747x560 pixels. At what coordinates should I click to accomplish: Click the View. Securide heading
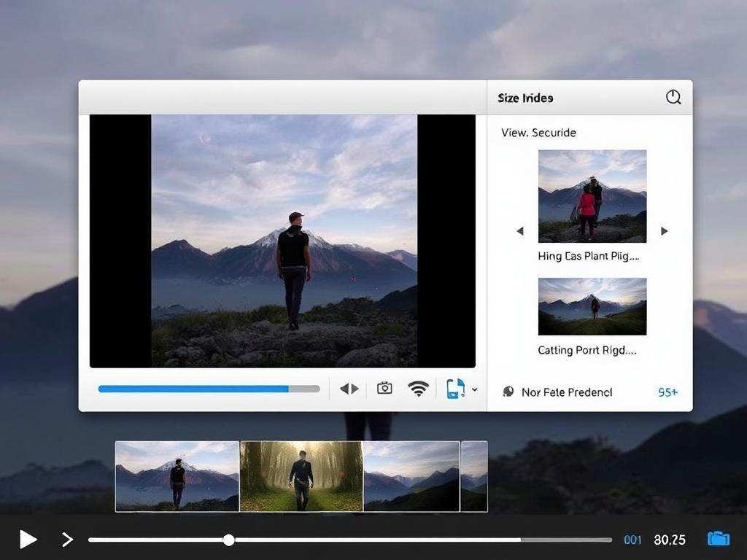coord(539,133)
